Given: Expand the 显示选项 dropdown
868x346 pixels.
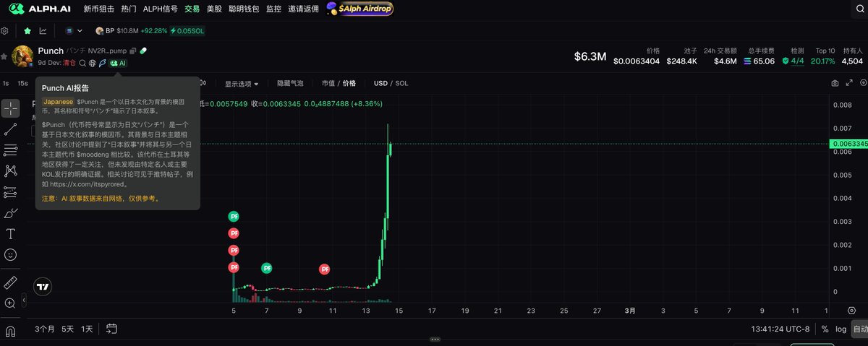Looking at the screenshot, I should pyautogui.click(x=242, y=83).
